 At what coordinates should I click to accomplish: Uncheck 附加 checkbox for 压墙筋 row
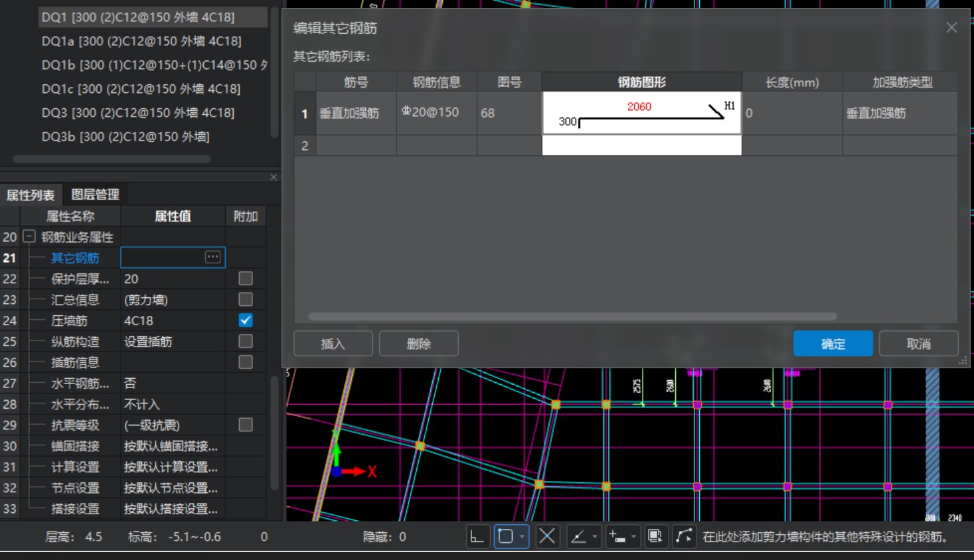246,320
